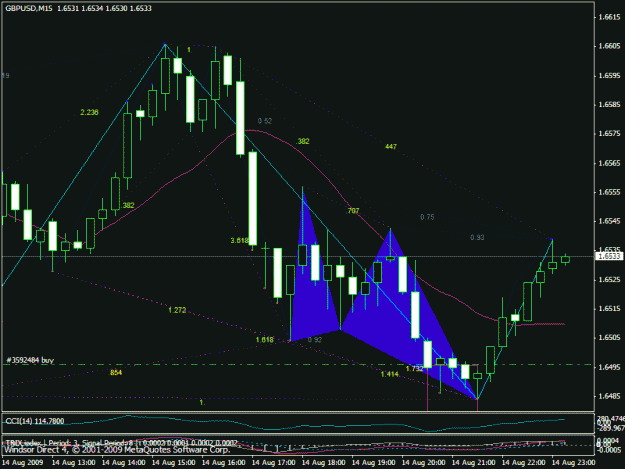Select the .854 ratio label
This screenshot has width=625, height=469.
pyautogui.click(x=116, y=373)
